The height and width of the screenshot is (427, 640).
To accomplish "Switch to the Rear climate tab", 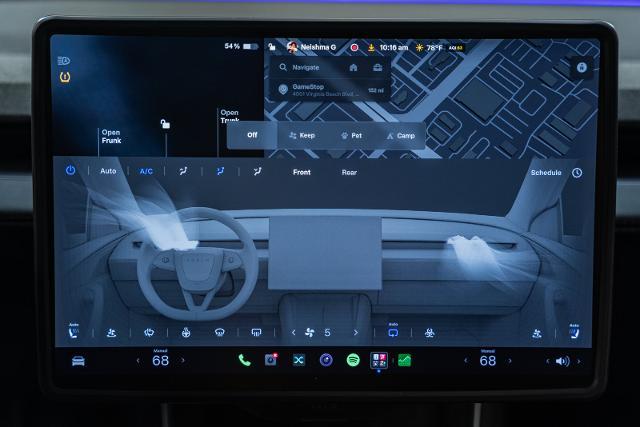I will tap(349, 173).
